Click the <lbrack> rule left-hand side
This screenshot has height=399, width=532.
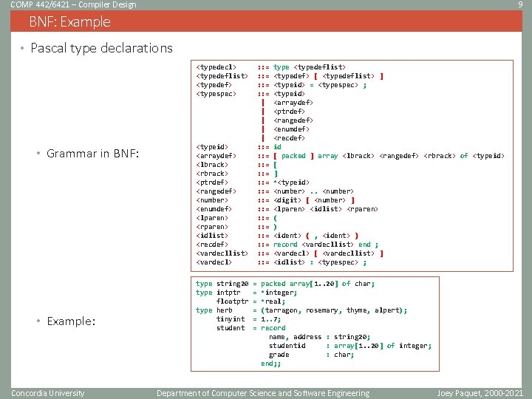(x=212, y=165)
